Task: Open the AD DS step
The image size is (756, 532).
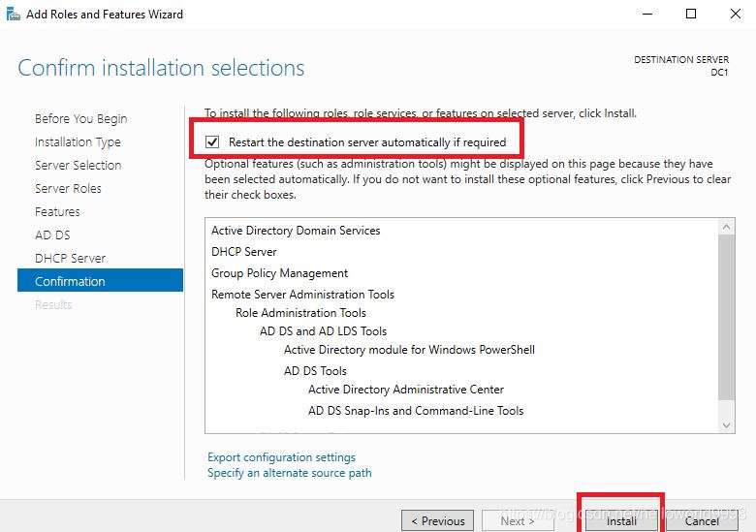Action: pyautogui.click(x=52, y=235)
